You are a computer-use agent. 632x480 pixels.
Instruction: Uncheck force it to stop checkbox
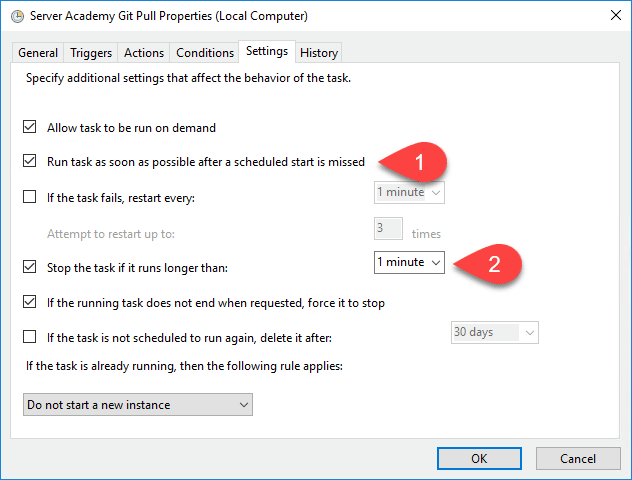[x=29, y=302]
